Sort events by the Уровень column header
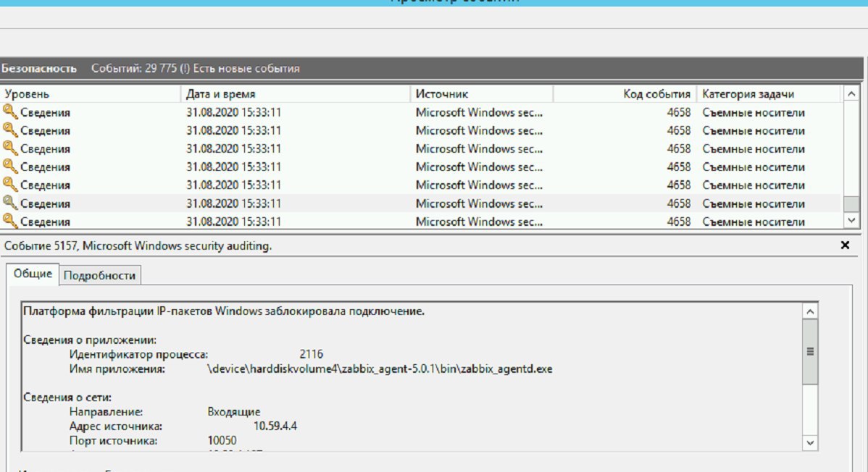The width and height of the screenshot is (868, 472). click(91, 94)
